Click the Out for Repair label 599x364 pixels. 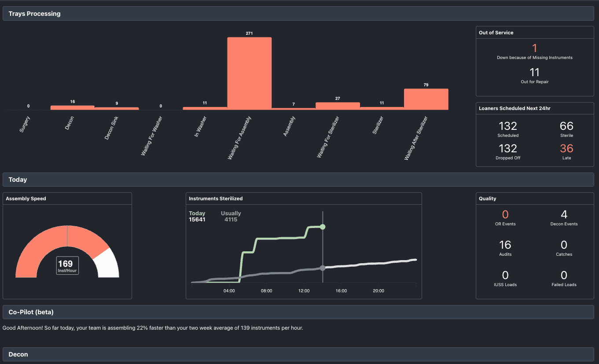535,82
